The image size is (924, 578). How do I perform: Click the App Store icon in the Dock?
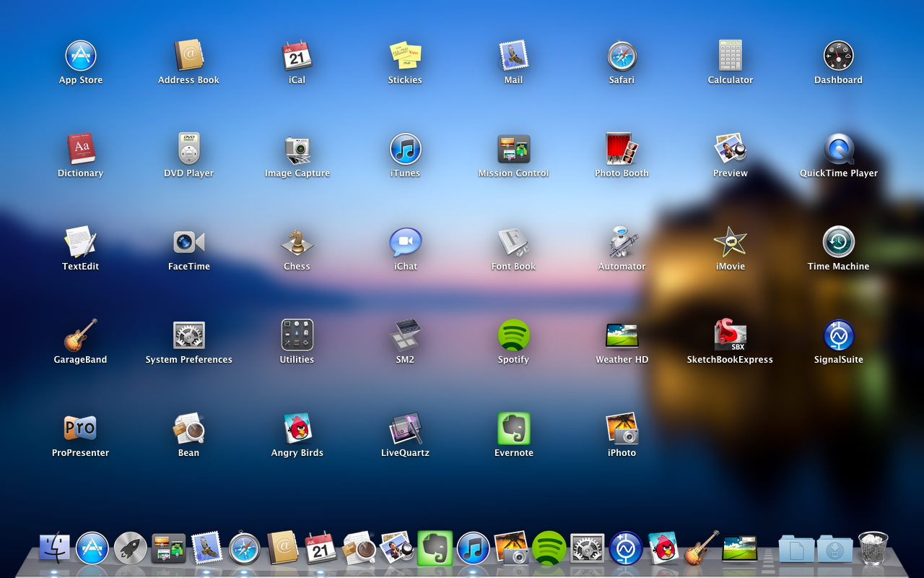pyautogui.click(x=92, y=548)
